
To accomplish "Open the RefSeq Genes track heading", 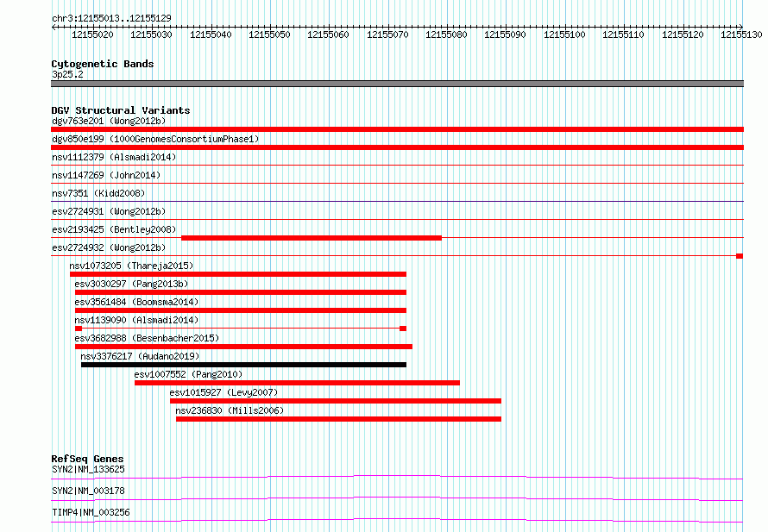I will tap(88, 459).
